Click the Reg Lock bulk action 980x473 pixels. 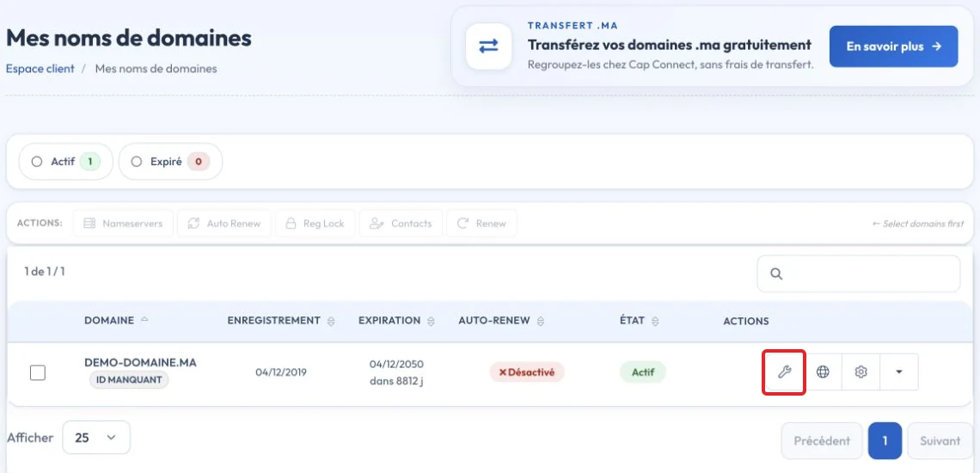click(315, 224)
